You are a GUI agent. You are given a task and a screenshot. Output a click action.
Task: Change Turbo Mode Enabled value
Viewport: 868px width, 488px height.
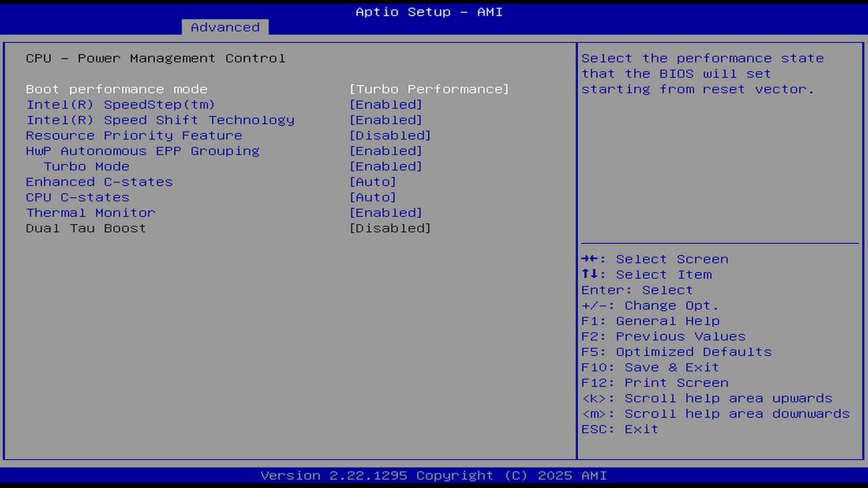386,166
